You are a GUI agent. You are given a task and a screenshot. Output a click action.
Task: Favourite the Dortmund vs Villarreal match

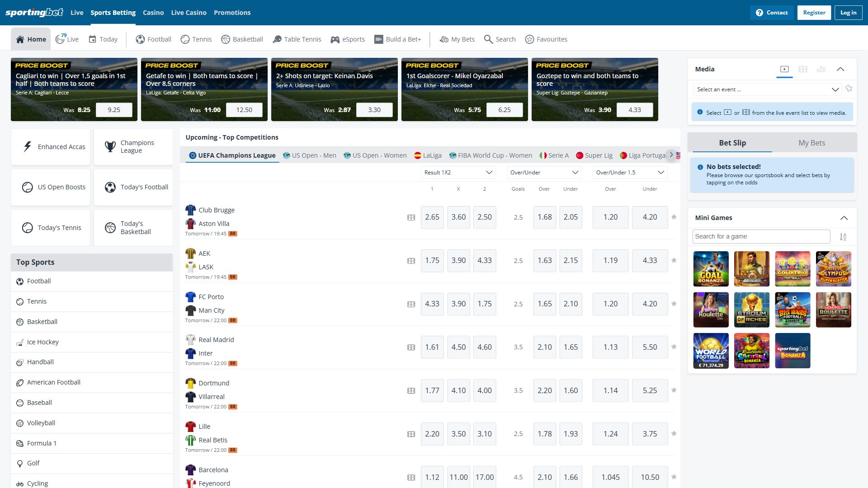[x=674, y=390]
